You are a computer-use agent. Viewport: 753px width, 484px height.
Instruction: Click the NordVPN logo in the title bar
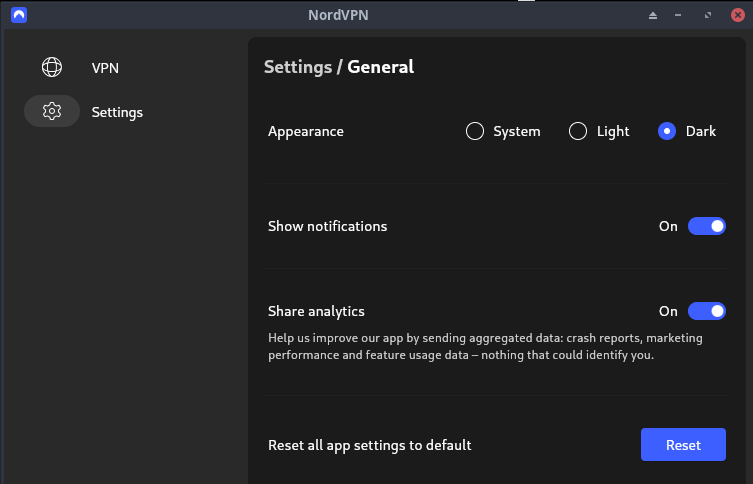pyautogui.click(x=19, y=15)
